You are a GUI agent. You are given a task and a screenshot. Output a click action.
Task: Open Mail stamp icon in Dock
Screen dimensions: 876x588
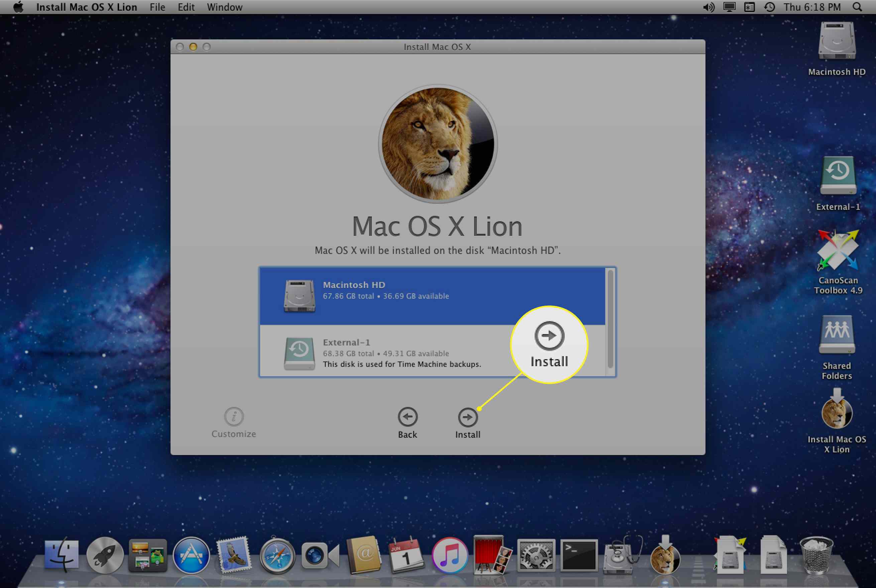click(234, 555)
